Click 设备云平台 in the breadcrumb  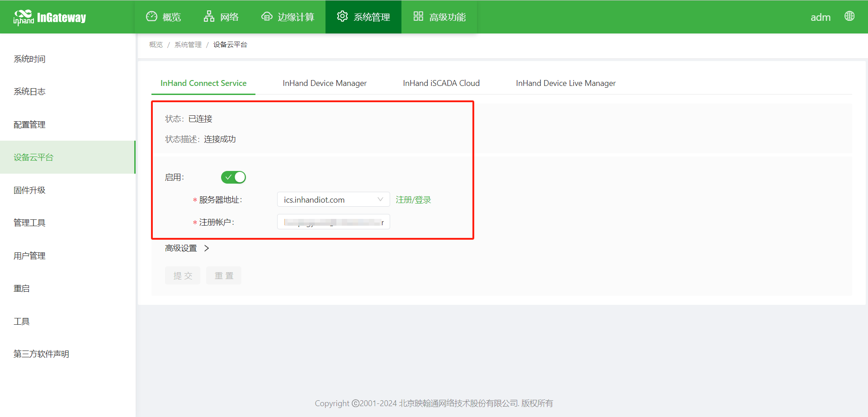[230, 45]
